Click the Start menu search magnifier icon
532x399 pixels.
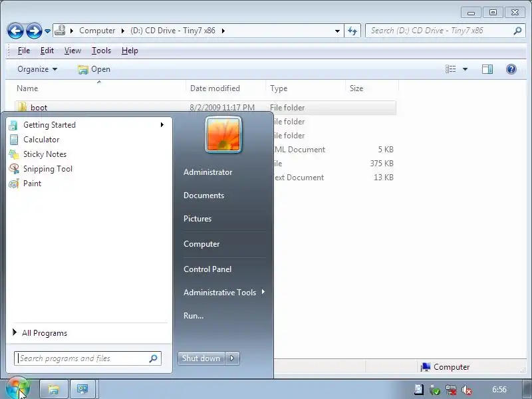[x=153, y=358]
